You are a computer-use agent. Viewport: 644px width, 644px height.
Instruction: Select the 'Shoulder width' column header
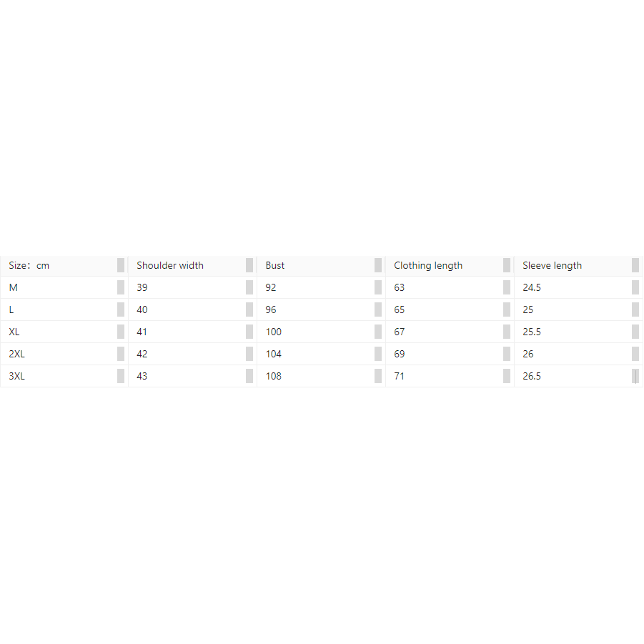[x=170, y=265]
